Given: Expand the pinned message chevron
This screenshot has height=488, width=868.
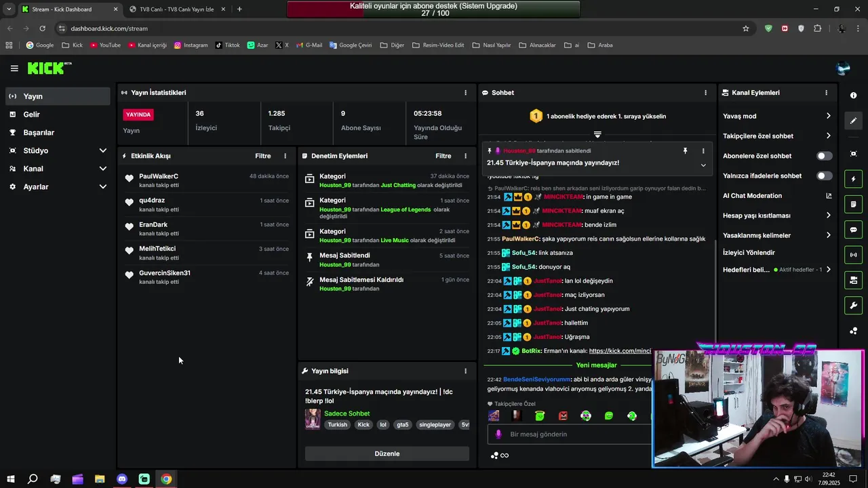Looking at the screenshot, I should [x=703, y=165].
